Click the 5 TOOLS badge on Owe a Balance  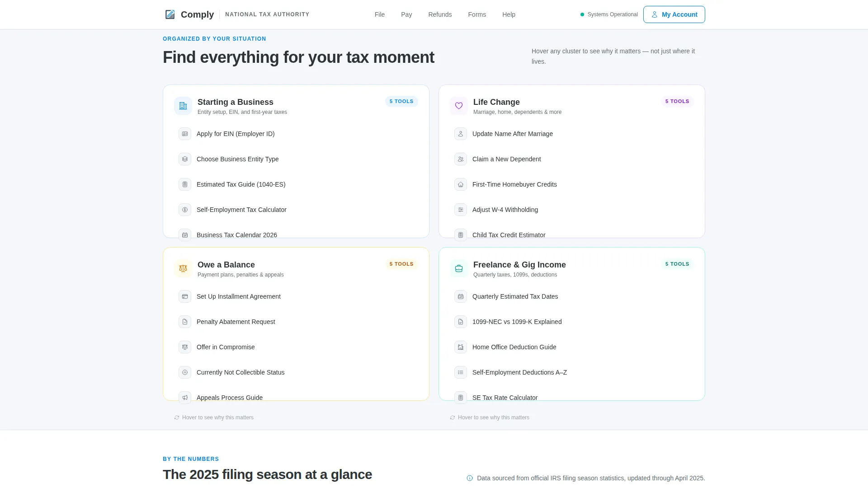[401, 264]
